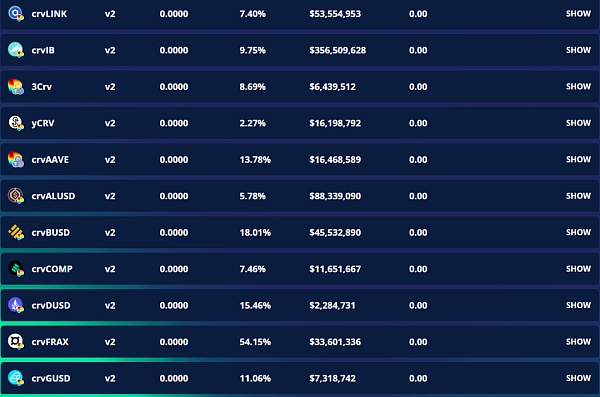Image resolution: width=600 pixels, height=397 pixels.
Task: Select the yCRV vault name
Action: coord(43,123)
